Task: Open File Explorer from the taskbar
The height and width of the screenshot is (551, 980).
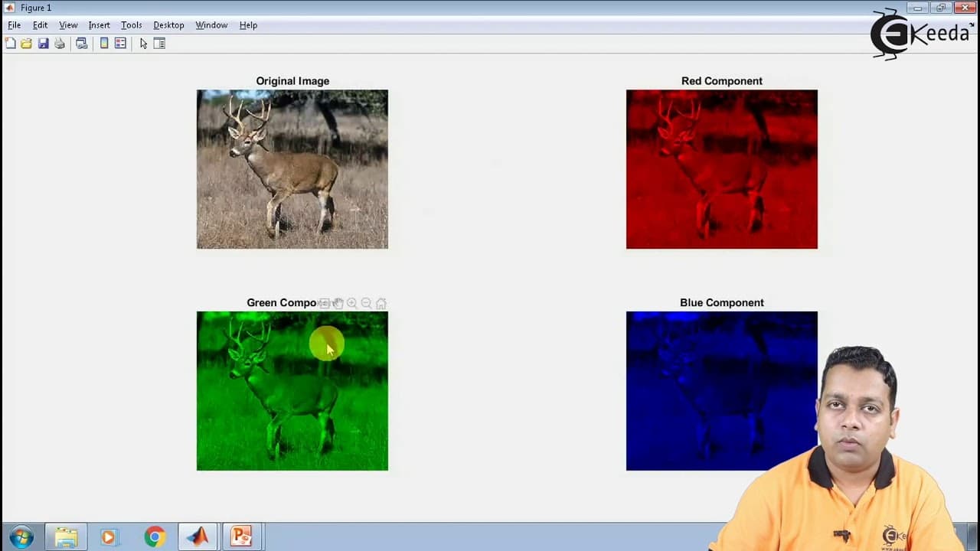Action: click(x=66, y=537)
